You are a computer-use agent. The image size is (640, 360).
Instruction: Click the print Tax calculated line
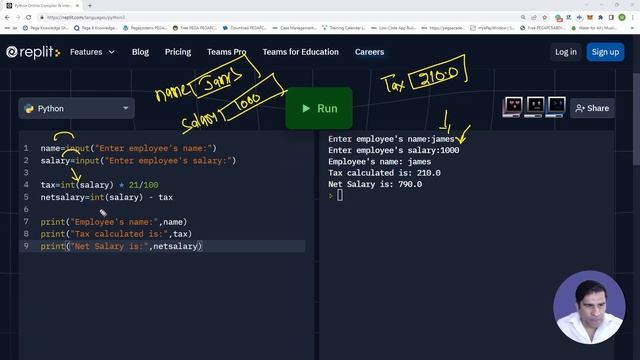point(116,234)
